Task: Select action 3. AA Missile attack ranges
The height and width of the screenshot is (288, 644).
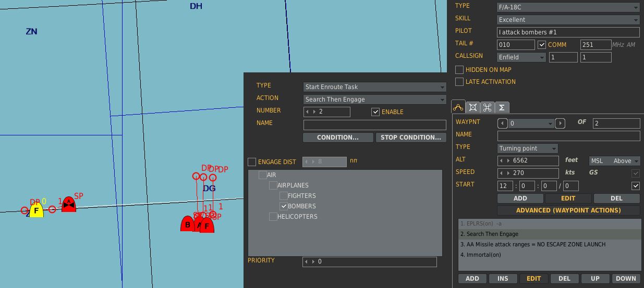Action: 550,244
